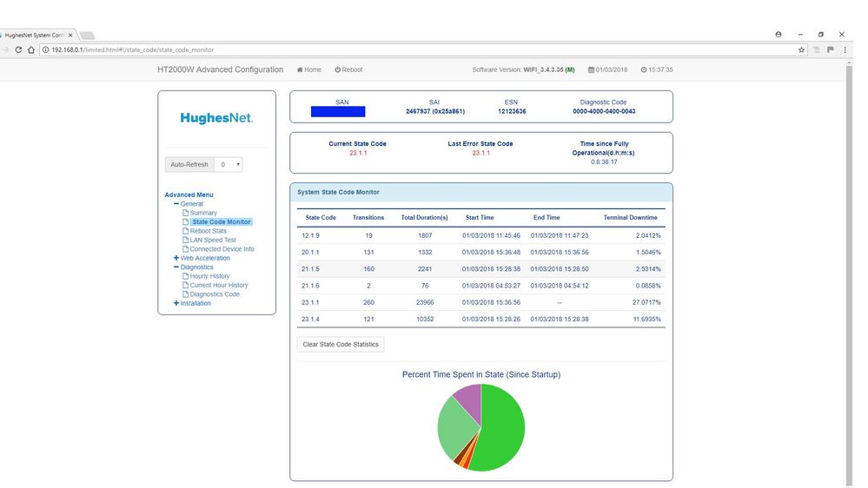
Task: Click the Chrome user profile icon
Action: [779, 35]
